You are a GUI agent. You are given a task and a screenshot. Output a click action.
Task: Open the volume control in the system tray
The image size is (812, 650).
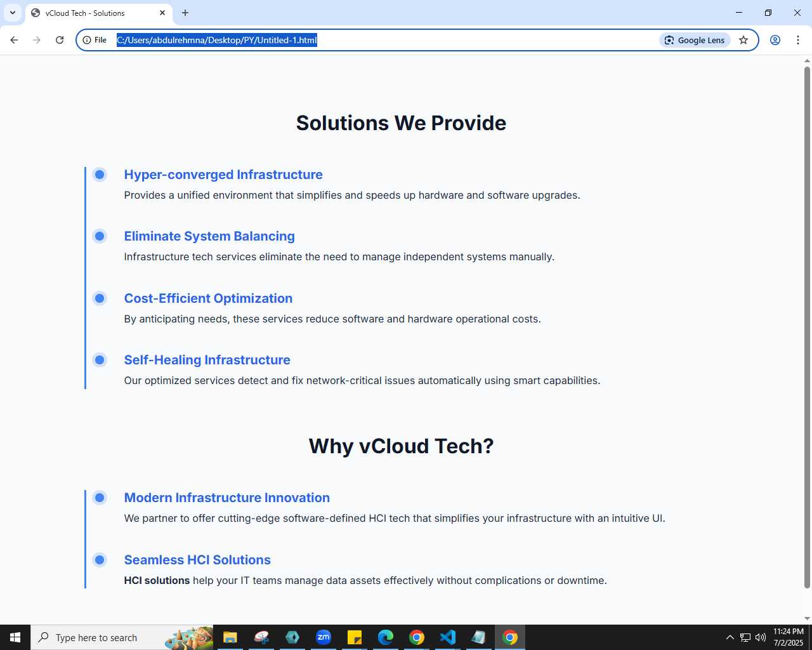(x=761, y=637)
